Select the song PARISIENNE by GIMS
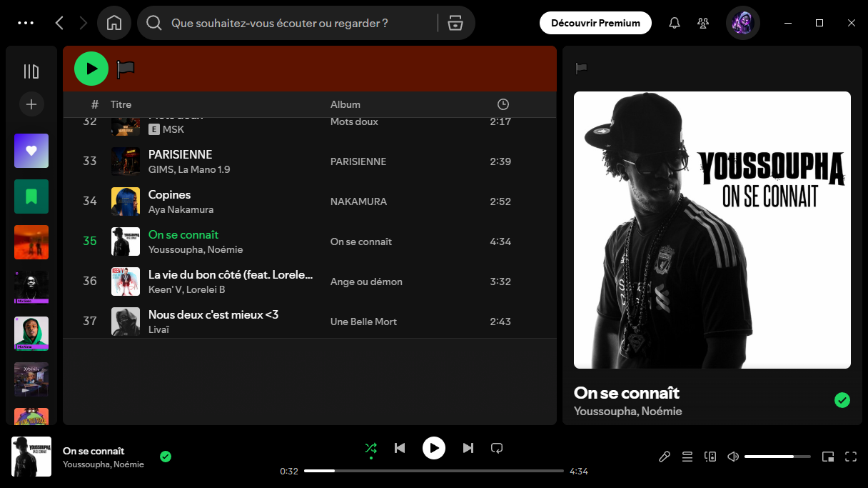 [179, 154]
